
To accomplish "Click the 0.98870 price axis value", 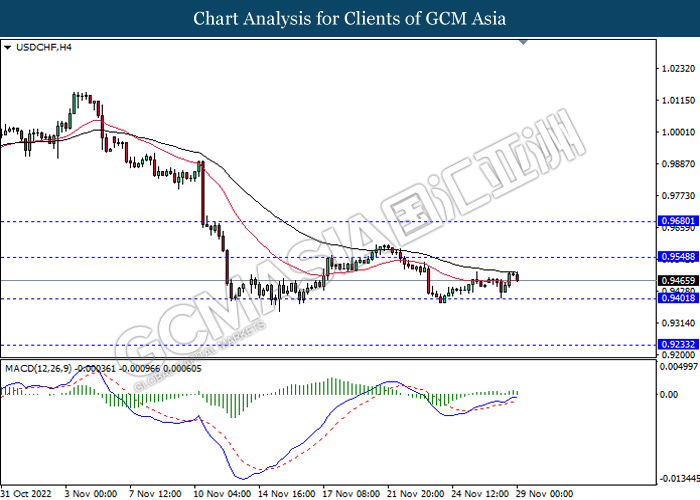I will [x=679, y=164].
